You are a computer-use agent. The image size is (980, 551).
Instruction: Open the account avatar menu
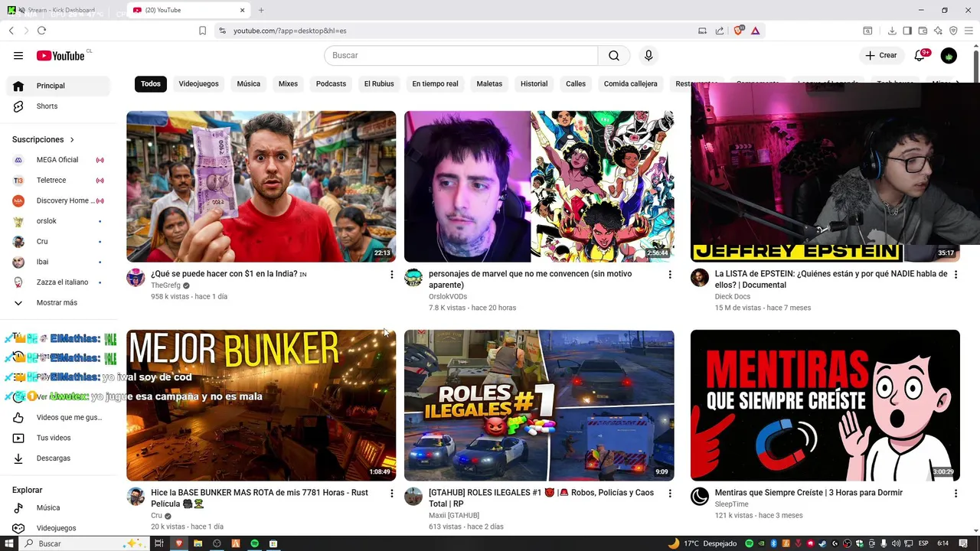[949, 55]
